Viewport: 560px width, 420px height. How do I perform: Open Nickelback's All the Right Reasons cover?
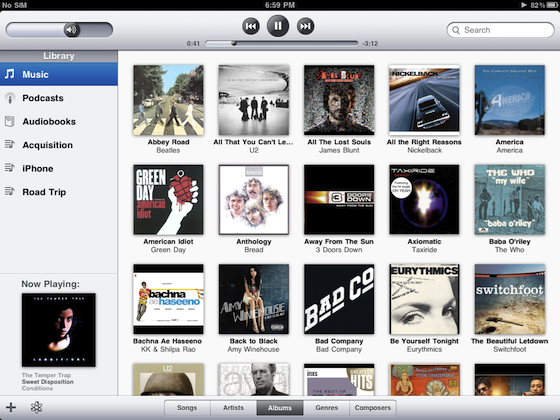pyautogui.click(x=424, y=100)
